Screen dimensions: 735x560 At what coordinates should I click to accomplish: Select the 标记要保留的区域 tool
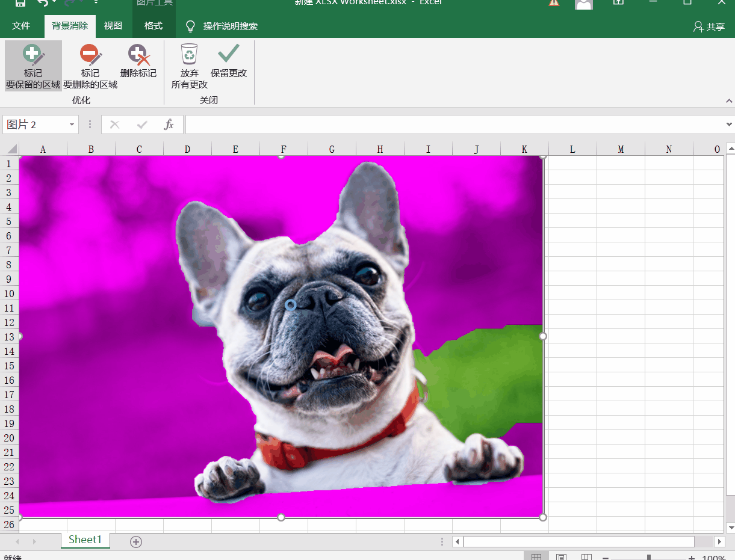pyautogui.click(x=33, y=66)
